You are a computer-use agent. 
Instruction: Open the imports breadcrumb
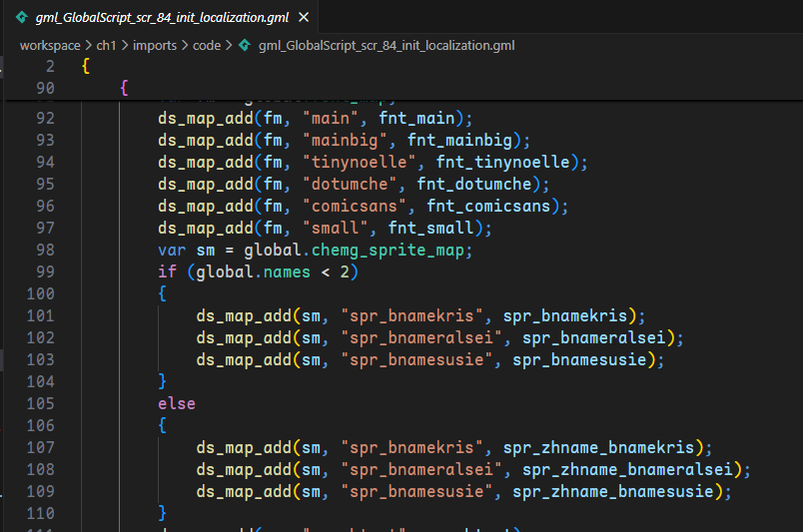click(155, 46)
